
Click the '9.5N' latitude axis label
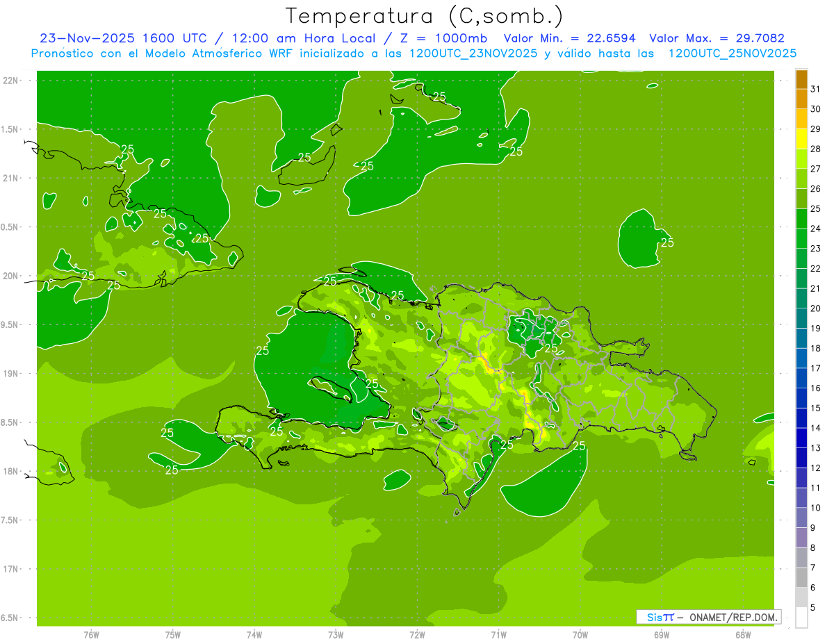coord(10,325)
